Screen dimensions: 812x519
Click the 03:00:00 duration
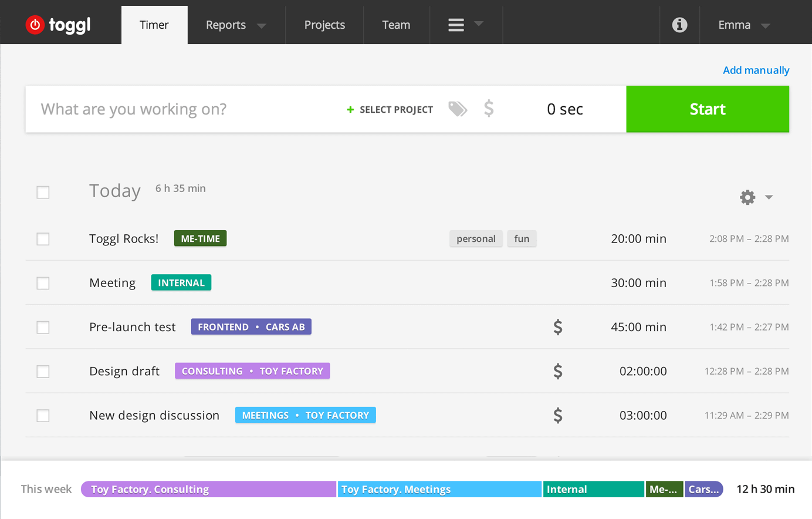(643, 416)
